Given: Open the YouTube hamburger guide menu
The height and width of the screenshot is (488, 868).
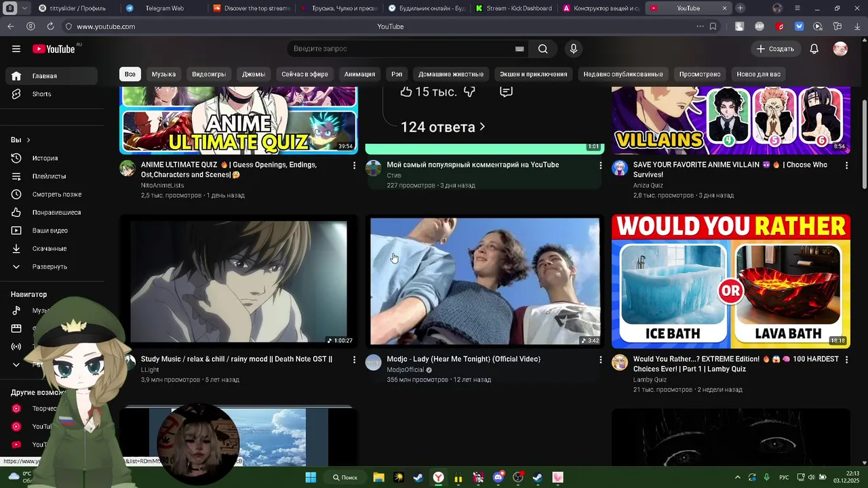Looking at the screenshot, I should 16,49.
